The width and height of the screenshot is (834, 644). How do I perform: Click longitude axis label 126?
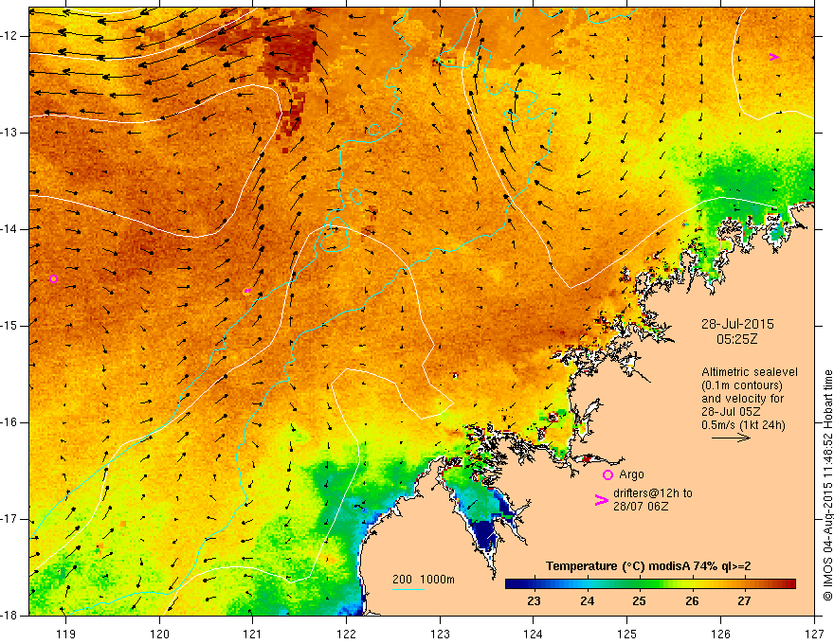(x=720, y=634)
